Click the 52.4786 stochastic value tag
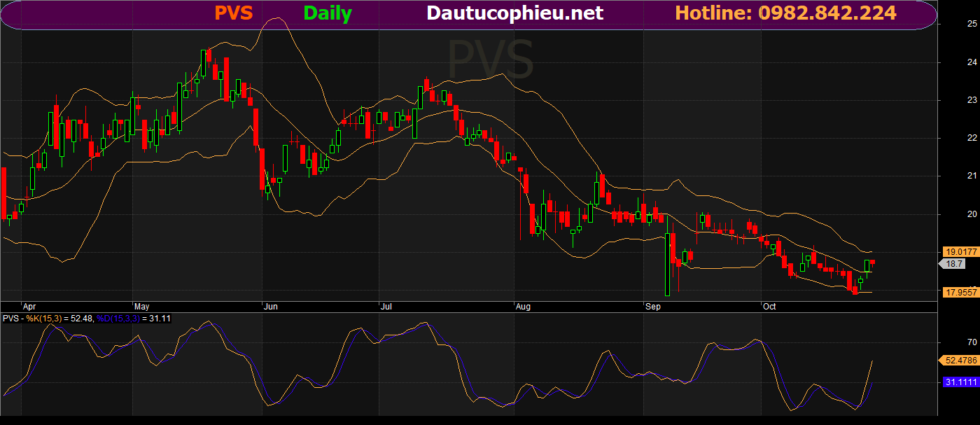 (x=960, y=360)
